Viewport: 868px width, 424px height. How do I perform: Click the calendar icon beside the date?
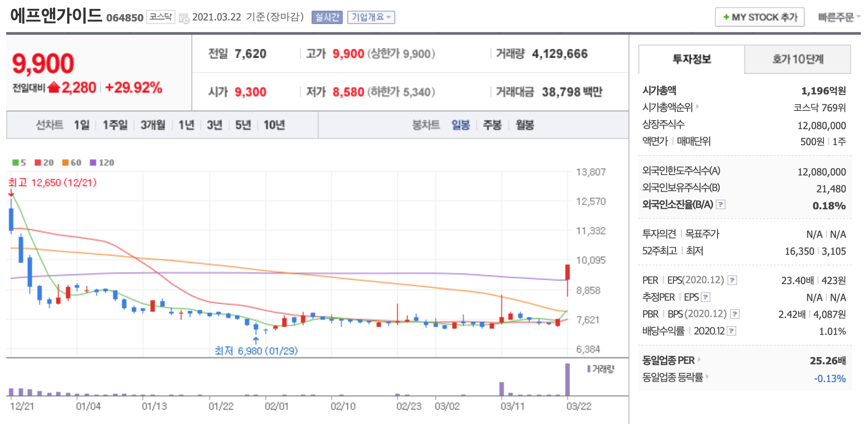[x=184, y=18]
